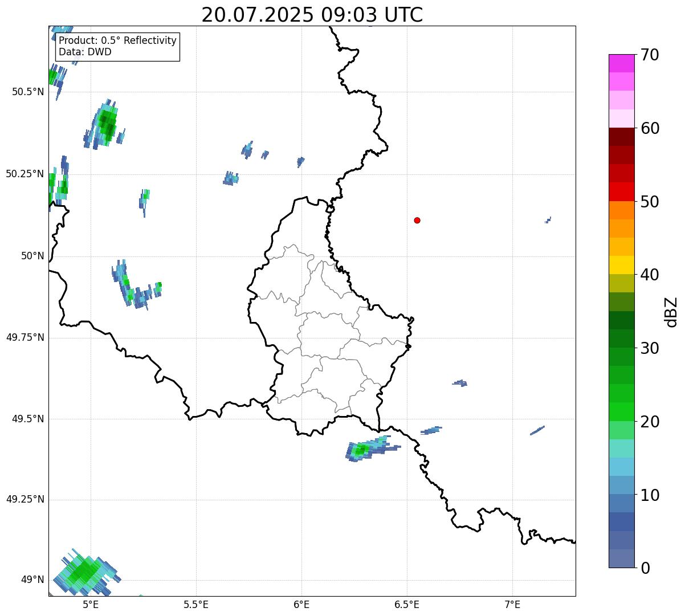Viewport: 685px width, 616px height.
Task: Click the colorbar tick value 40
Action: (x=649, y=275)
